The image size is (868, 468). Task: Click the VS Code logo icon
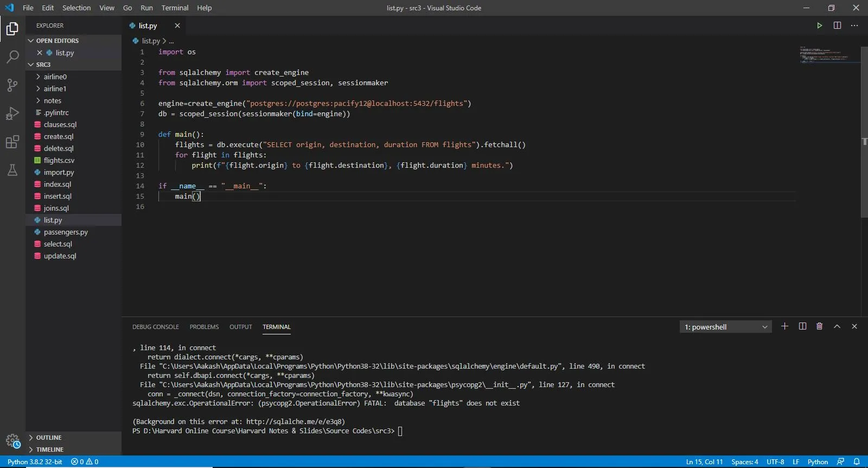[x=9, y=8]
